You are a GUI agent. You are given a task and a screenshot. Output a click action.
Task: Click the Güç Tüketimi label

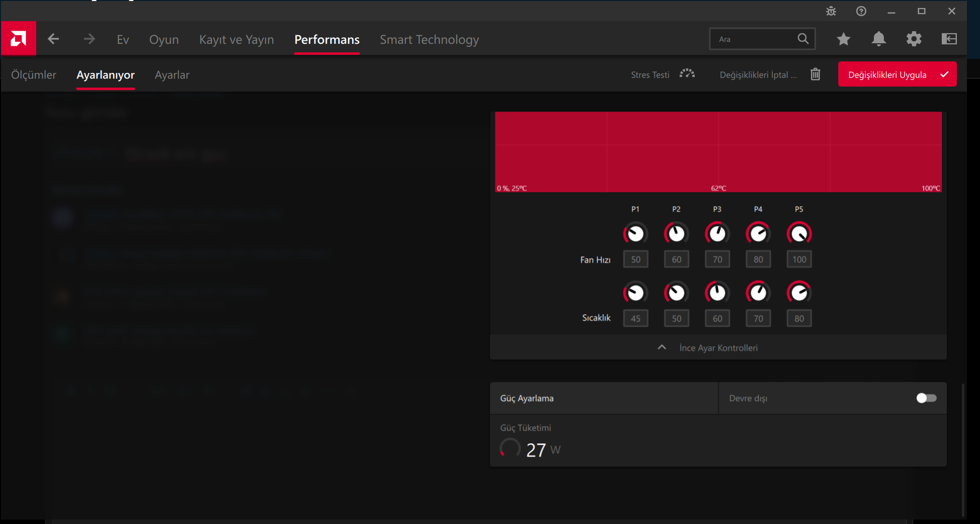525,428
